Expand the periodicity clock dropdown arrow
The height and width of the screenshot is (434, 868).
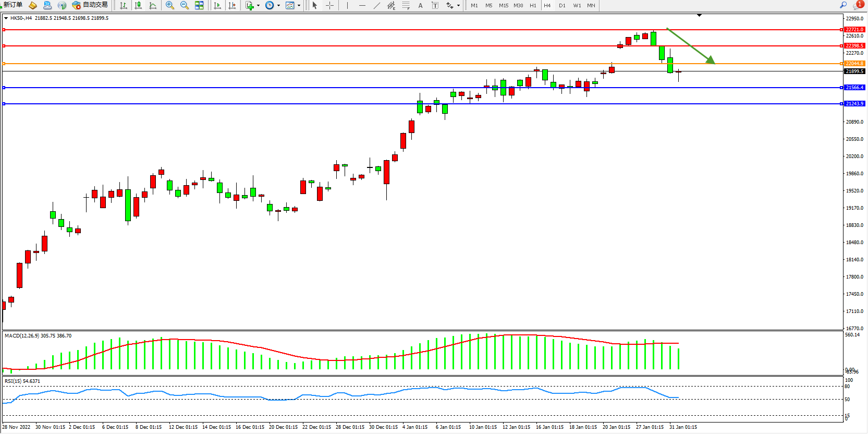point(278,6)
